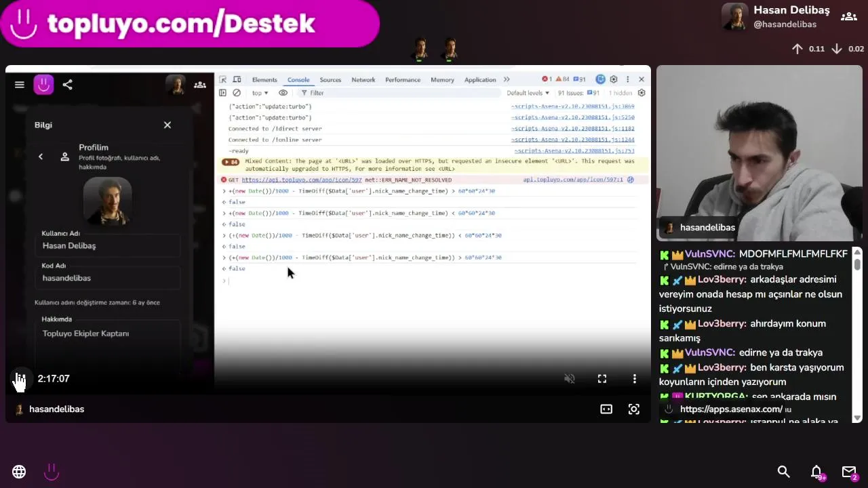Open the Default levels dropdown
Viewport: 868px width, 488px height.
point(528,93)
